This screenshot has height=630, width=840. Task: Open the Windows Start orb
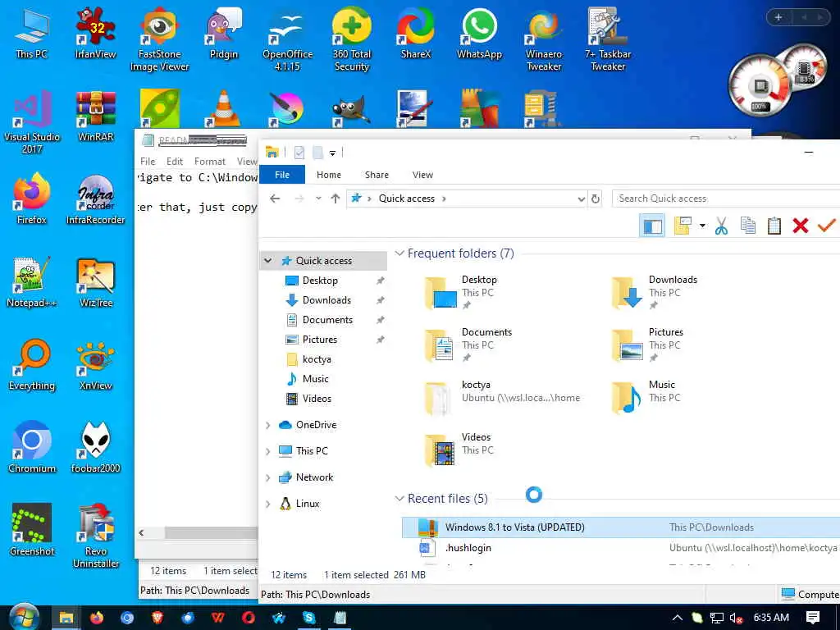(24, 617)
